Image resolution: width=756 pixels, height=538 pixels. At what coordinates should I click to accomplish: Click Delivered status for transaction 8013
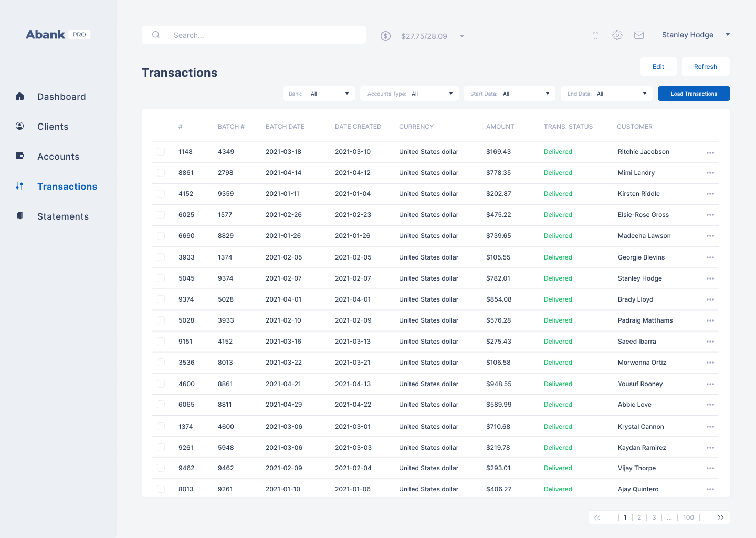pyautogui.click(x=558, y=489)
